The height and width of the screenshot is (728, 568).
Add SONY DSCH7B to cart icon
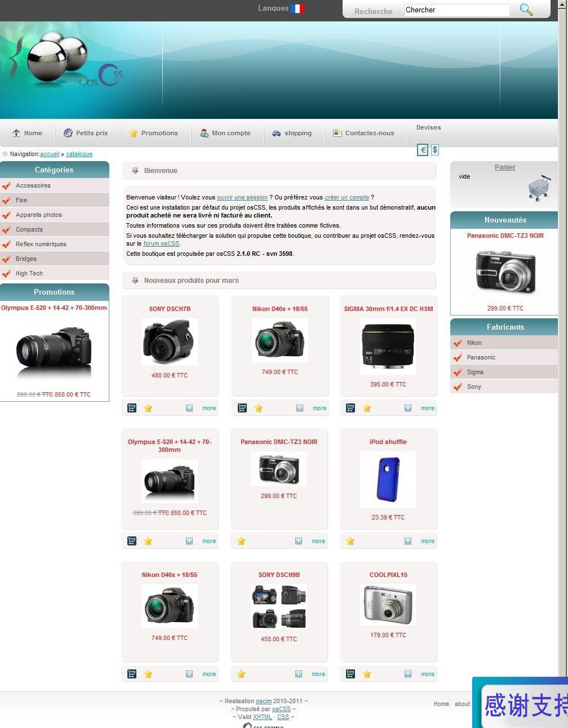pos(132,408)
